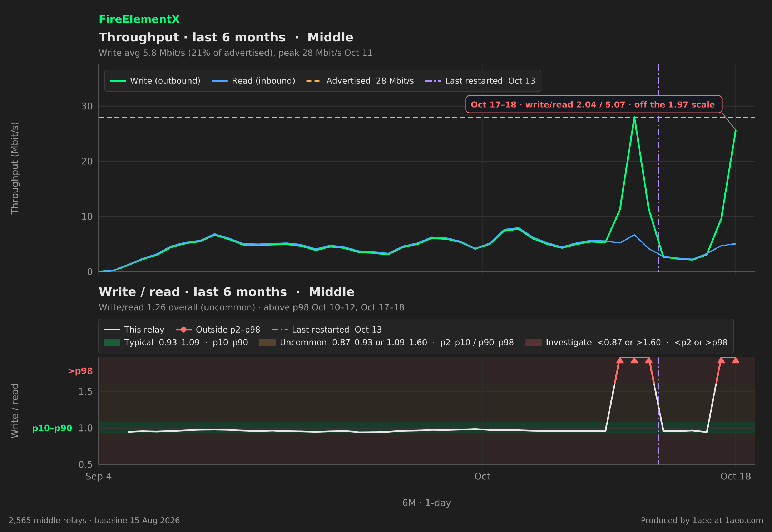The height and width of the screenshot is (532, 772).
Task: Click the >p98 axis label
Action: pos(80,371)
